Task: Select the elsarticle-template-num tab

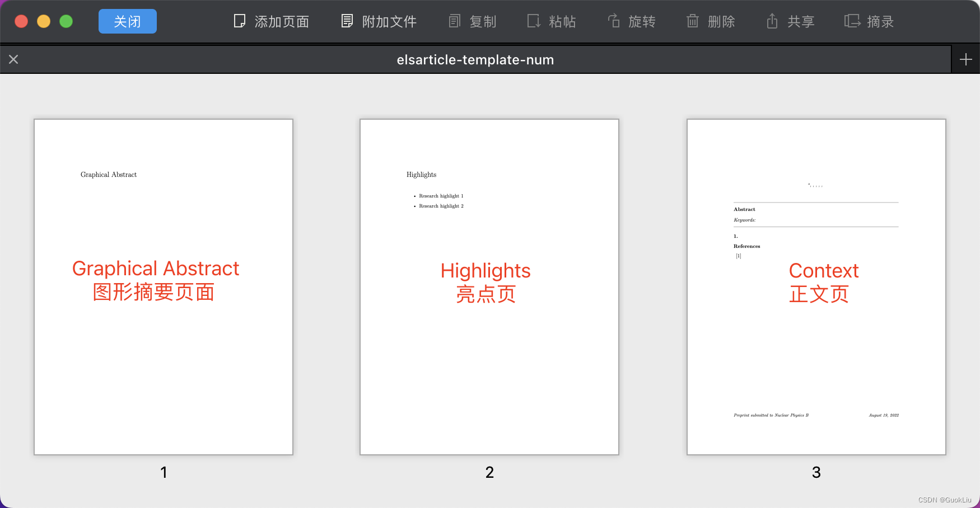Action: 475,59
